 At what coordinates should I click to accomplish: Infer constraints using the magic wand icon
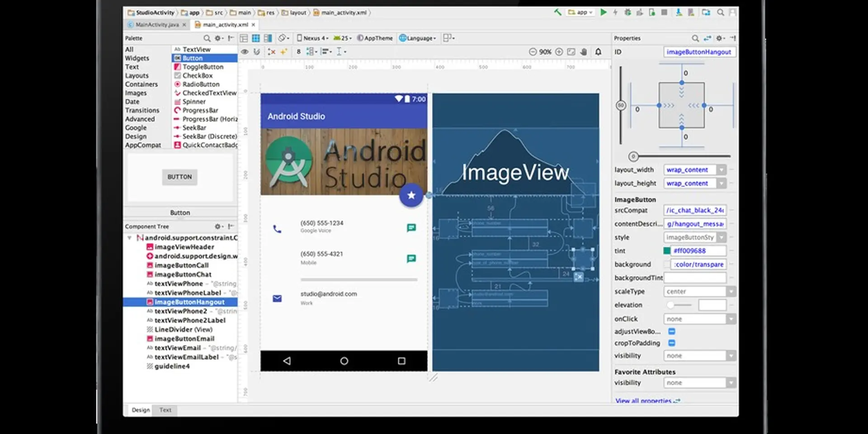[283, 52]
